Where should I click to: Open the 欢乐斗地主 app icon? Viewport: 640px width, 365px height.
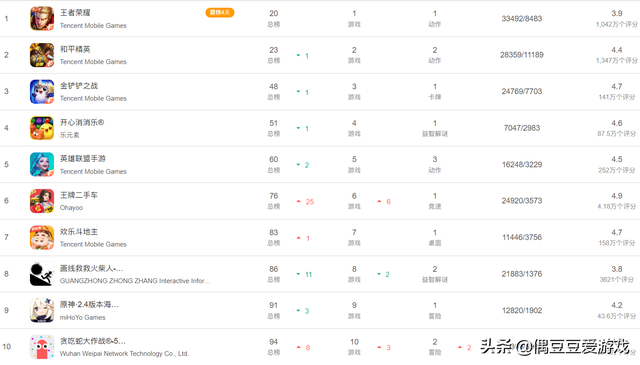(x=42, y=237)
